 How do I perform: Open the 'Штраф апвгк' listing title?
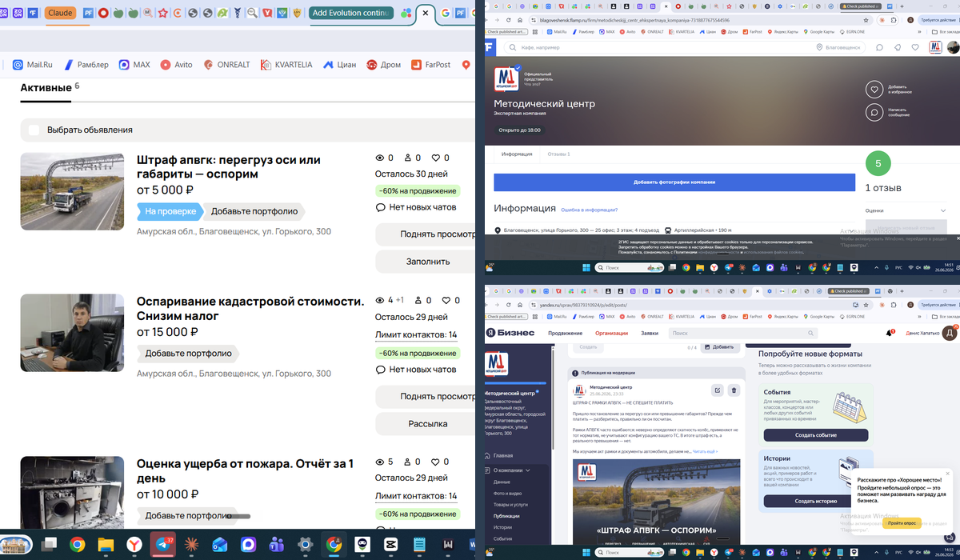point(229,166)
